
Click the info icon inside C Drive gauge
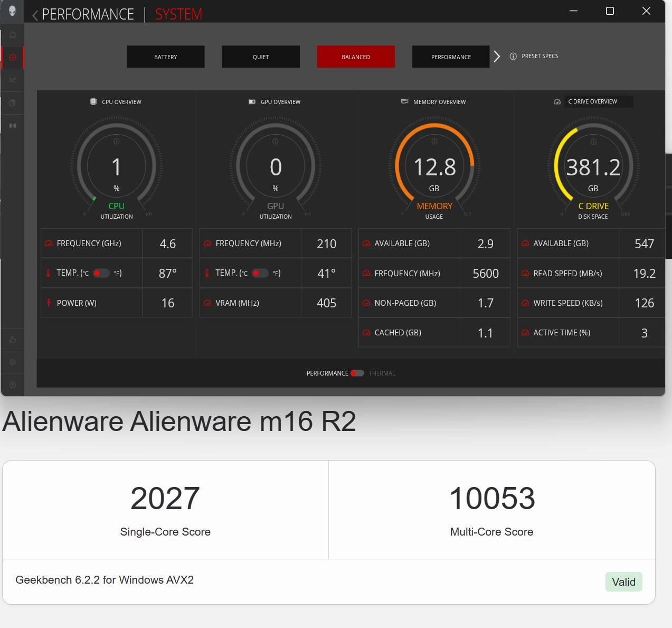tap(593, 142)
